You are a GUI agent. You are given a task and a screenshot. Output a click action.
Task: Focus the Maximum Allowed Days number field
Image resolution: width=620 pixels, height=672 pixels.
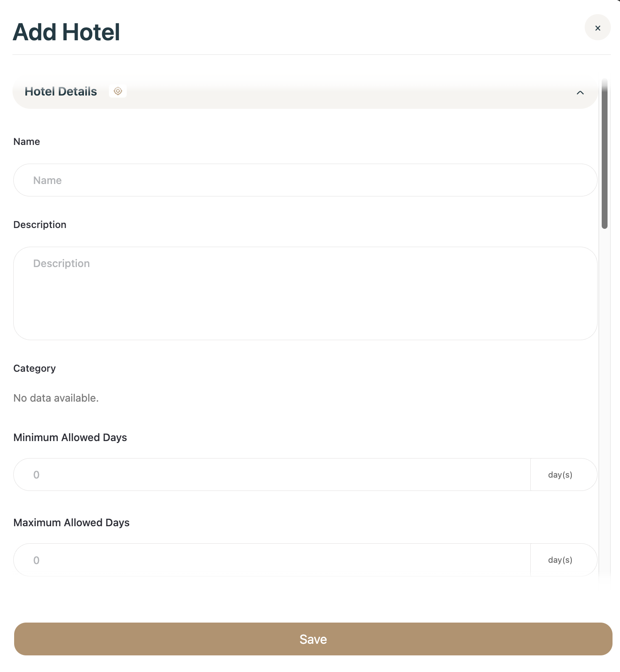(x=272, y=560)
